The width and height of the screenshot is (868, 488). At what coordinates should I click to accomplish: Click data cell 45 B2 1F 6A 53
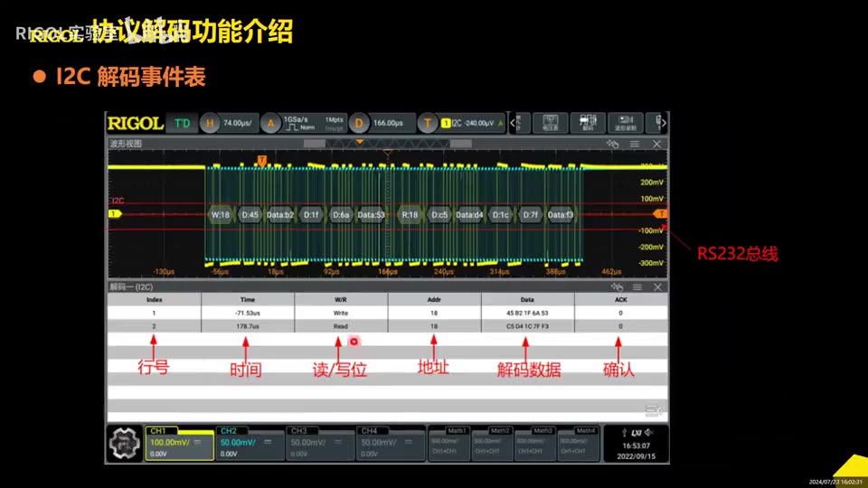[x=527, y=313]
